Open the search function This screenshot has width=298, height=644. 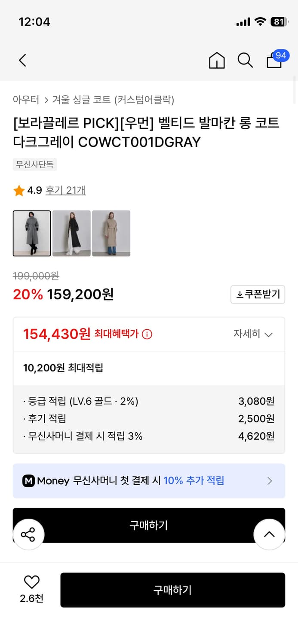(245, 61)
